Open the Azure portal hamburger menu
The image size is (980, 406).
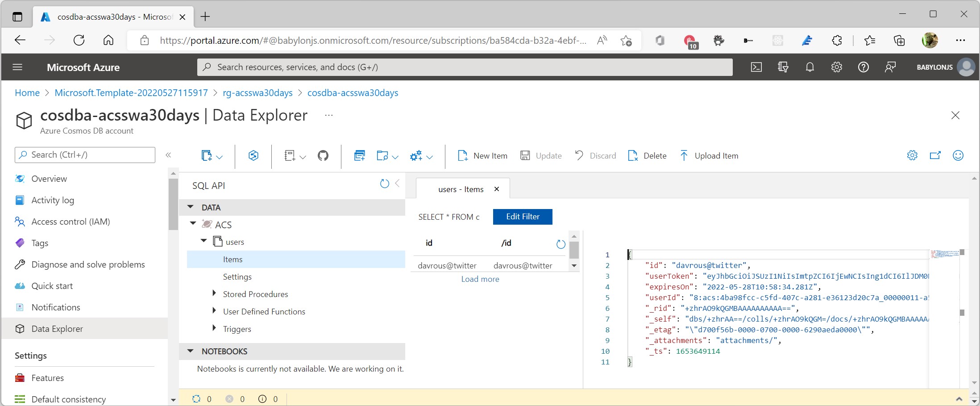pos(17,67)
